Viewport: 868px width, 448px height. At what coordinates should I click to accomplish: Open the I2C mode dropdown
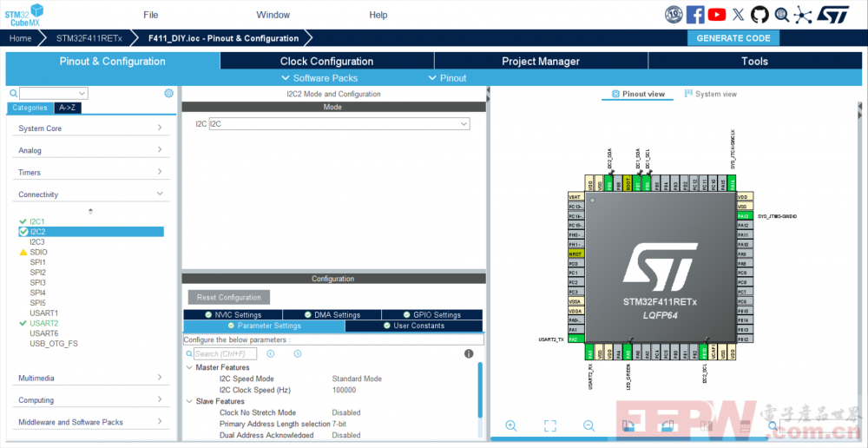coord(339,124)
